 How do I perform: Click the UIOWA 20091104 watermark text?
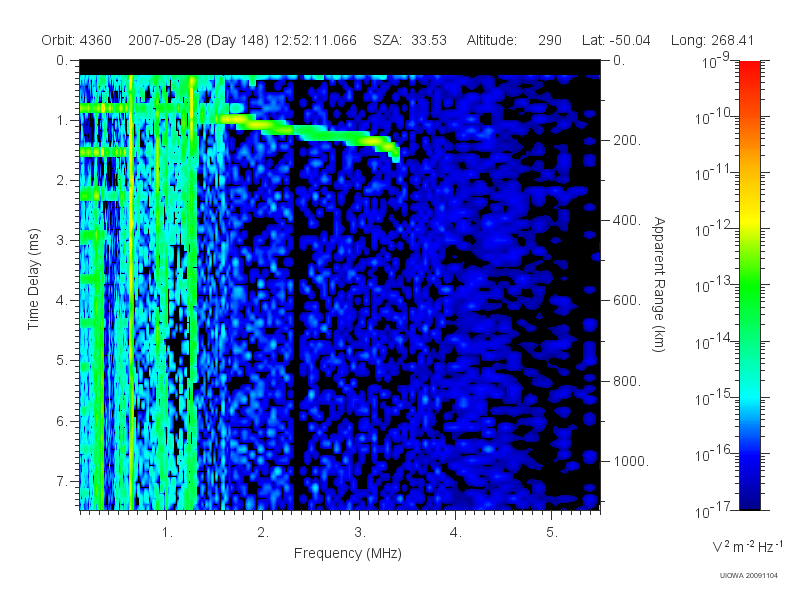pyautogui.click(x=748, y=576)
